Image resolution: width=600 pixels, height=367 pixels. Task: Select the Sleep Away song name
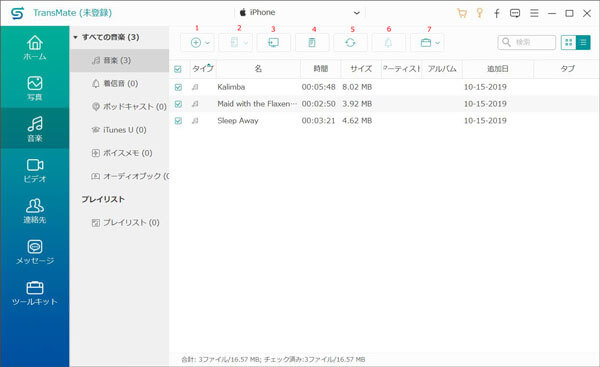[238, 121]
